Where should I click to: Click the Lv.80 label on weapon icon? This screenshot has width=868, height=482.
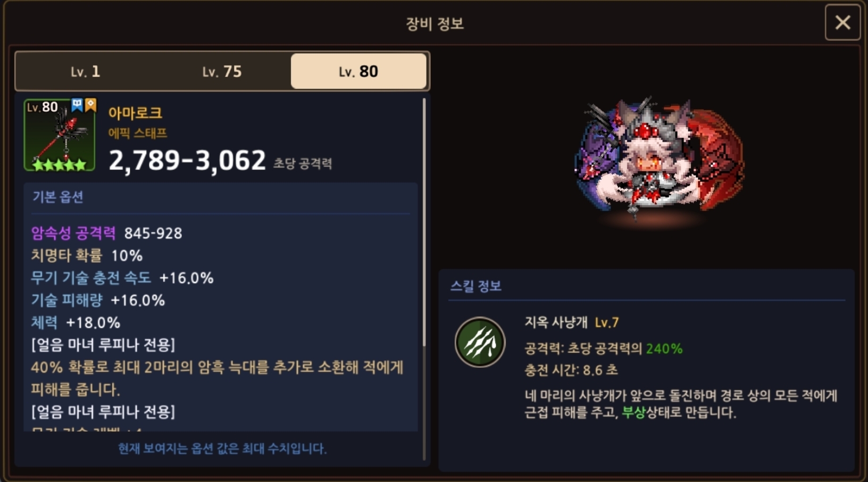click(x=43, y=107)
